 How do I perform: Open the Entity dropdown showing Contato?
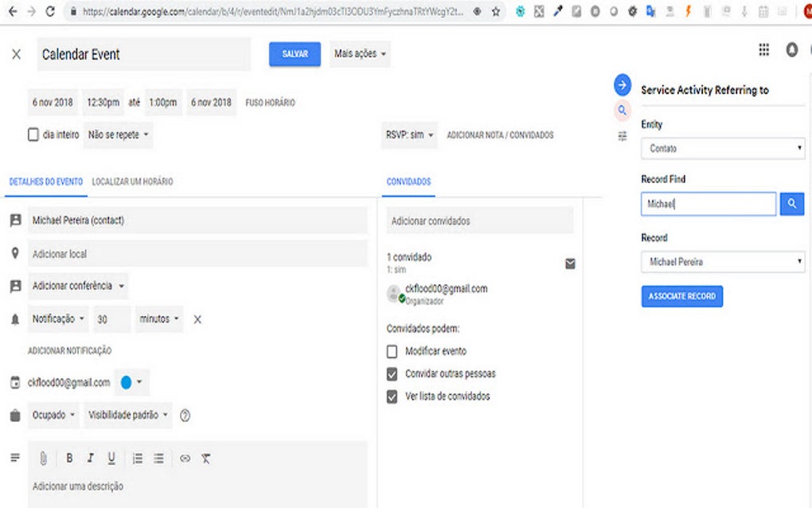[721, 148]
